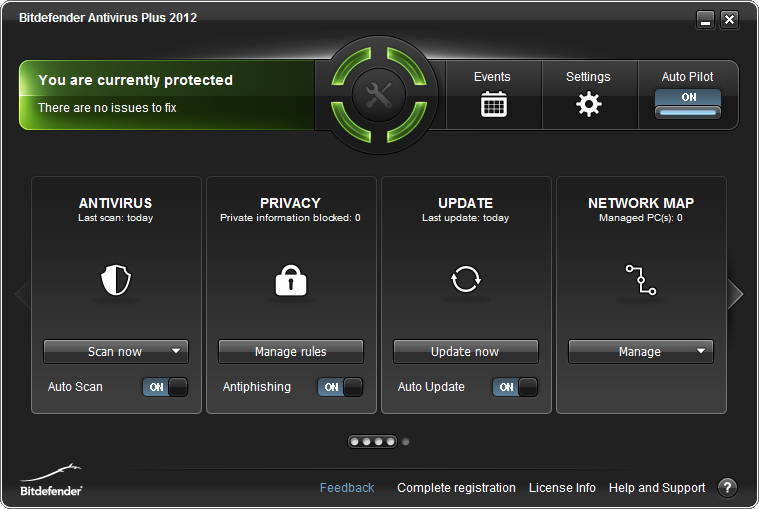
Task: Expand the Scan now dropdown arrow
Action: coord(176,351)
